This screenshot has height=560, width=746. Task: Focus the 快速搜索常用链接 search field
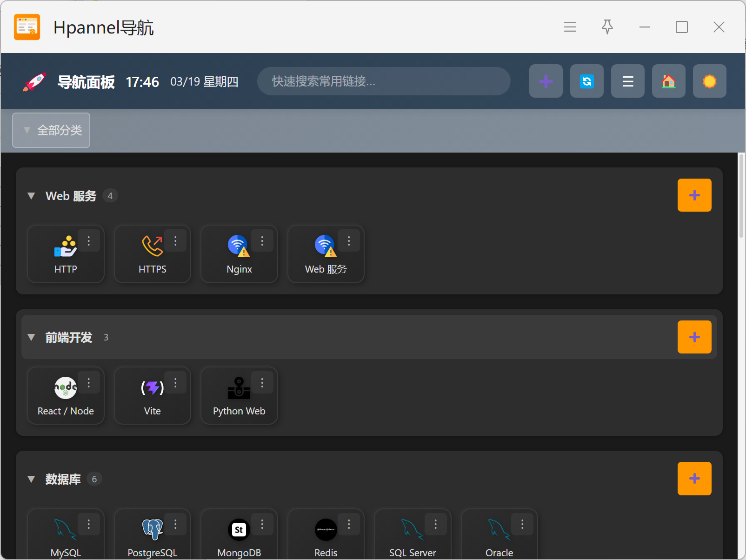(x=383, y=81)
